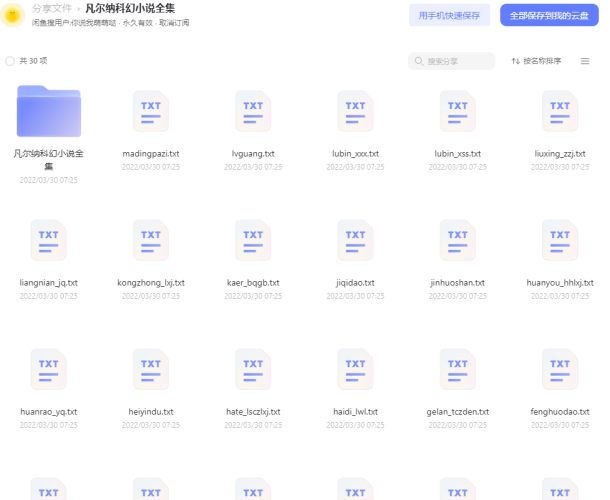610x500 pixels.
Task: Click the 用手机快速保存 button
Action: (x=449, y=15)
